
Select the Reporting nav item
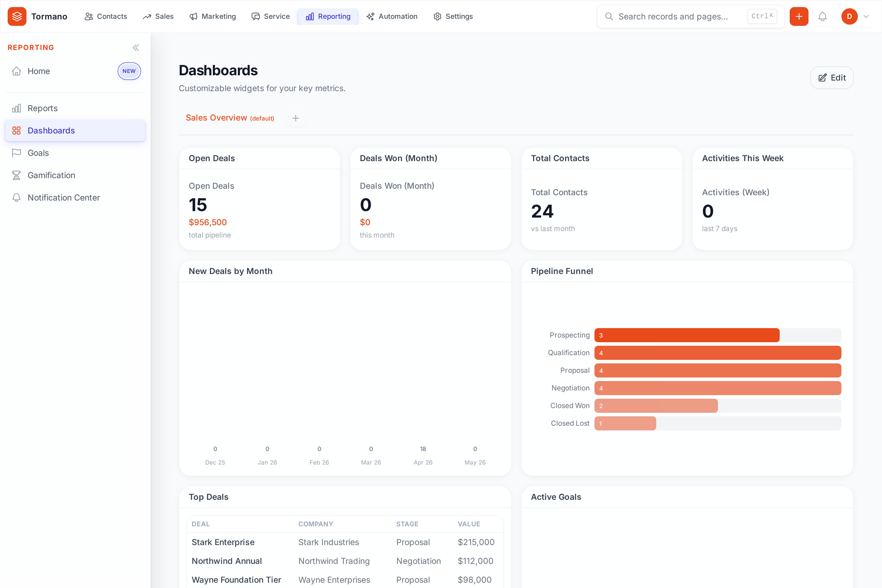[328, 16]
